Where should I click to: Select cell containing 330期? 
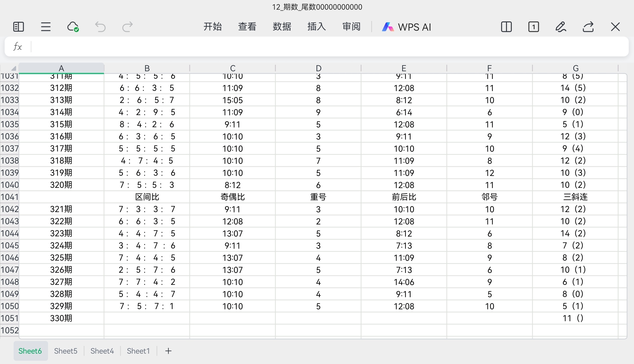click(61, 318)
